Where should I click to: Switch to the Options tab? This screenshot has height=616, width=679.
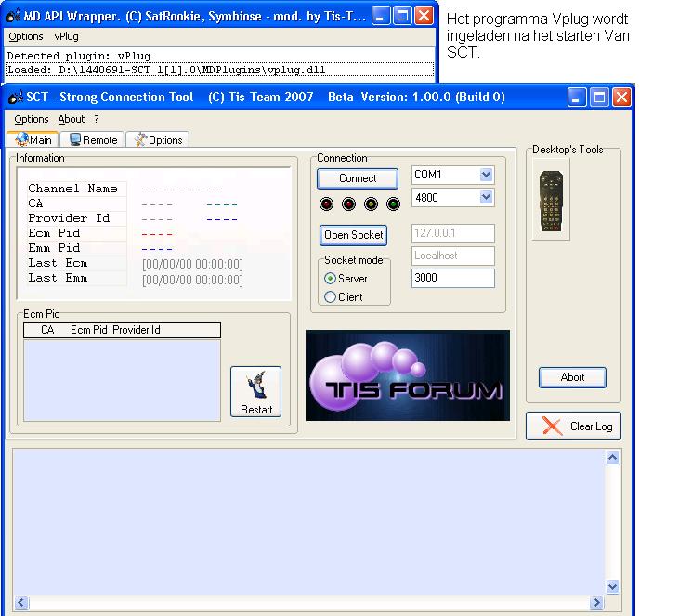click(158, 140)
